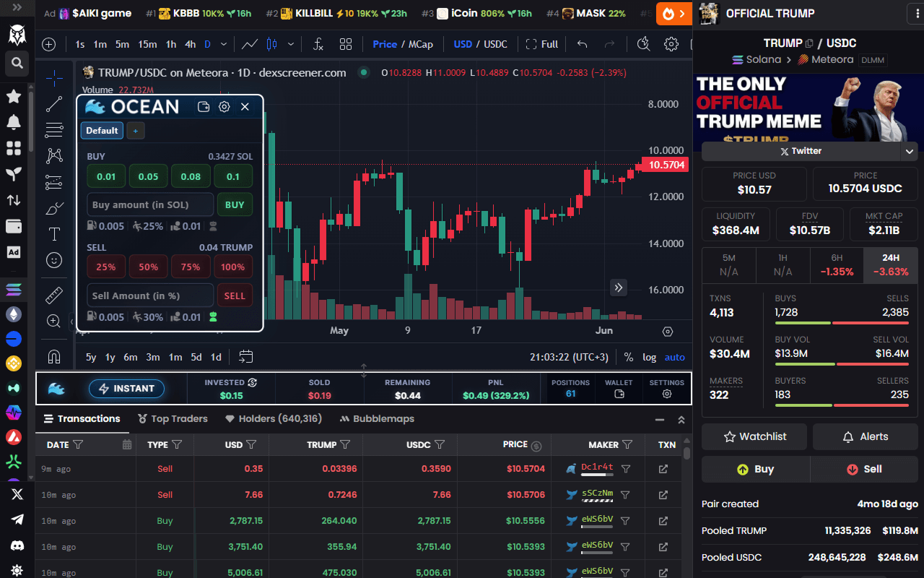The width and height of the screenshot is (924, 578).
Task: Open the POSITIONS 61 counter
Action: point(570,389)
